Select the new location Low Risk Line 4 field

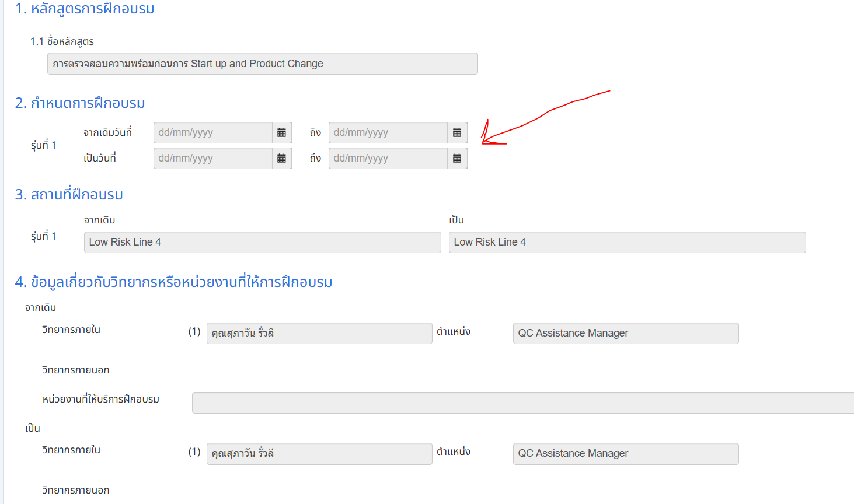[627, 242]
